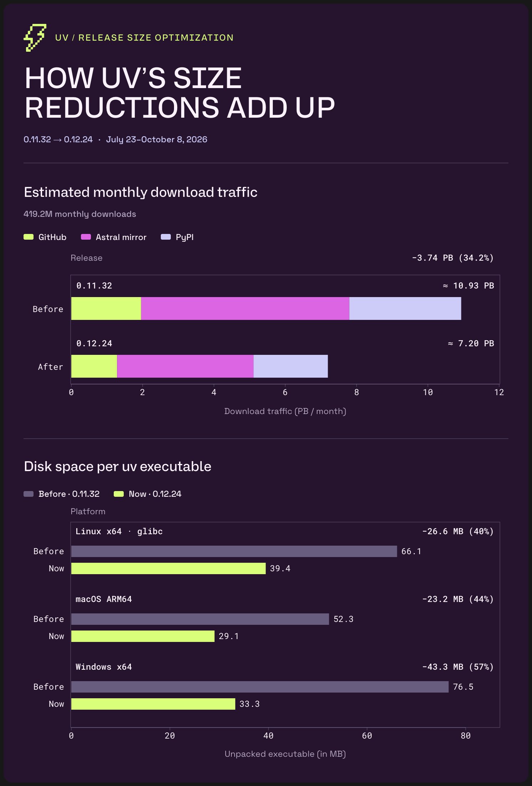Click the Linux x64 Now bar labeled 39.4
This screenshot has height=786, width=532.
168,568
